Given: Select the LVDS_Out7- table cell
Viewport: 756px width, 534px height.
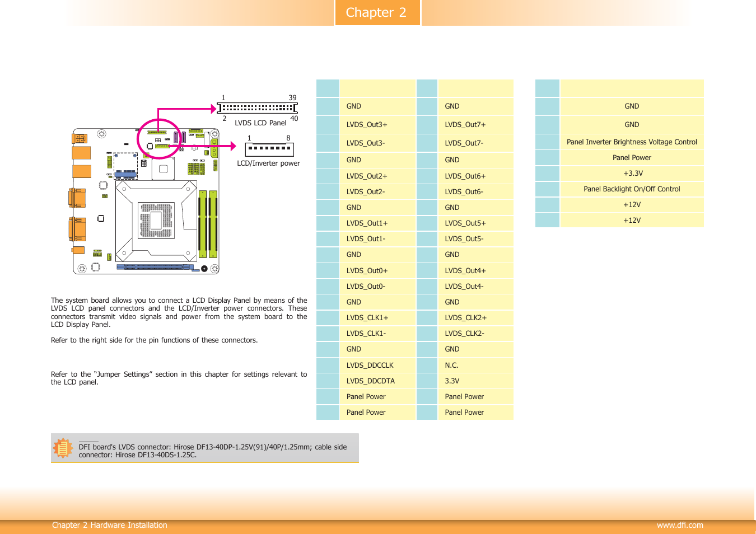Looking at the screenshot, I should (475, 143).
